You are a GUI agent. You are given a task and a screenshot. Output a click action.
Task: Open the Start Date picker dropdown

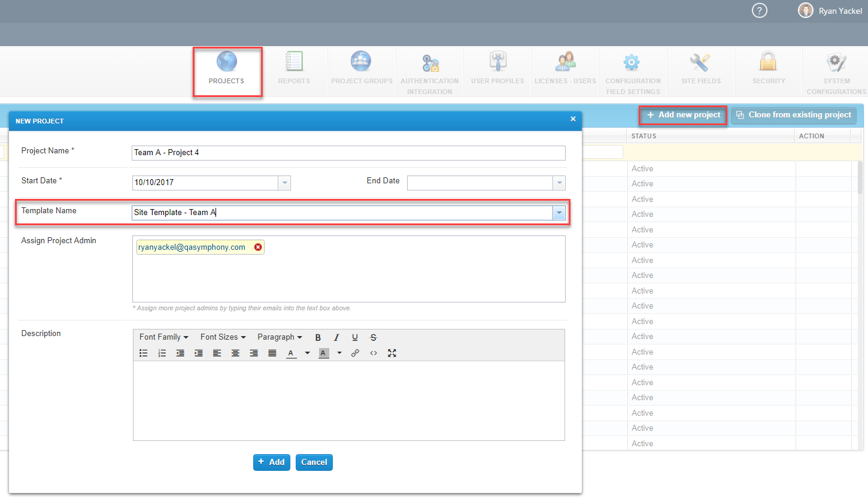click(x=284, y=183)
